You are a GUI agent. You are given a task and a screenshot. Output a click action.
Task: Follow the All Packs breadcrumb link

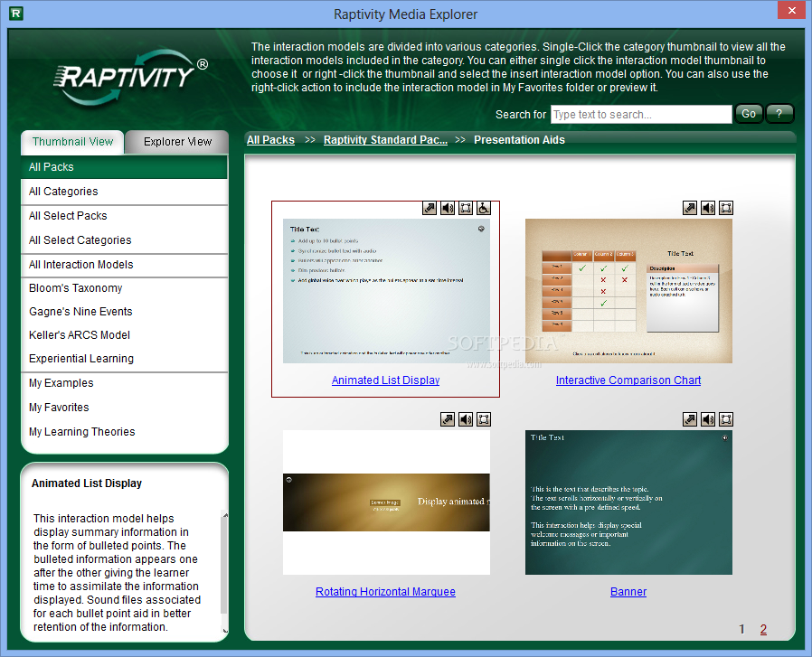pyautogui.click(x=270, y=140)
